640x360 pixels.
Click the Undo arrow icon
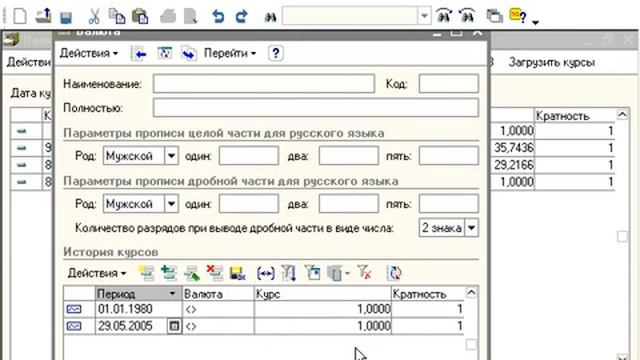[218, 17]
